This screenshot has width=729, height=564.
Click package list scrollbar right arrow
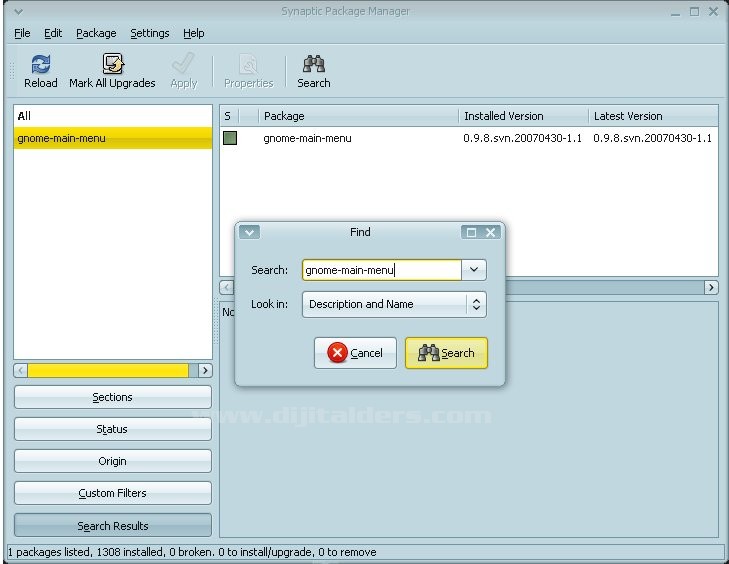(x=711, y=287)
